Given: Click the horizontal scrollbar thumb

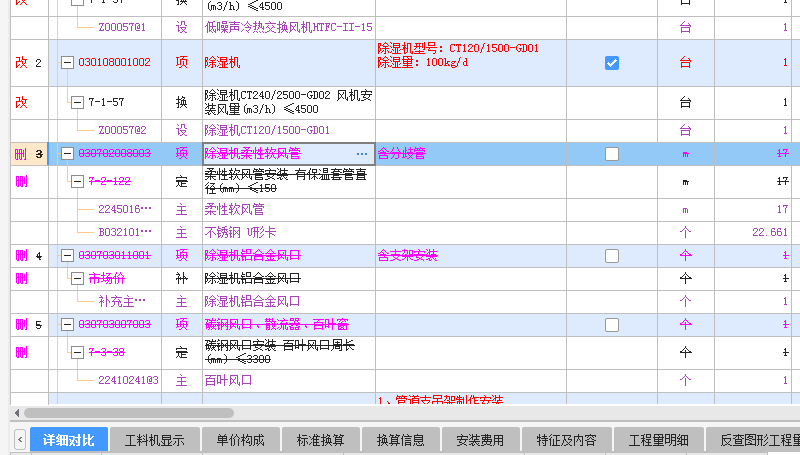Looking at the screenshot, I should coord(129,413).
